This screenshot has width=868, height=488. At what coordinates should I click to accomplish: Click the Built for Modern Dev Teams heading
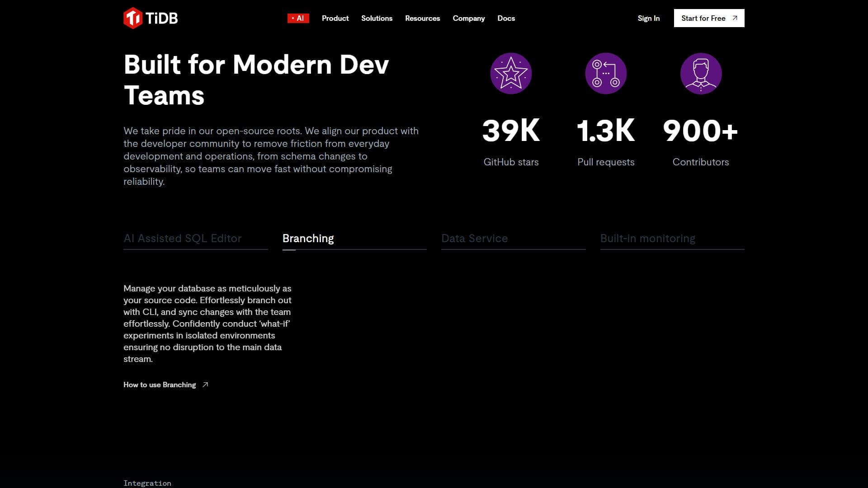click(256, 80)
